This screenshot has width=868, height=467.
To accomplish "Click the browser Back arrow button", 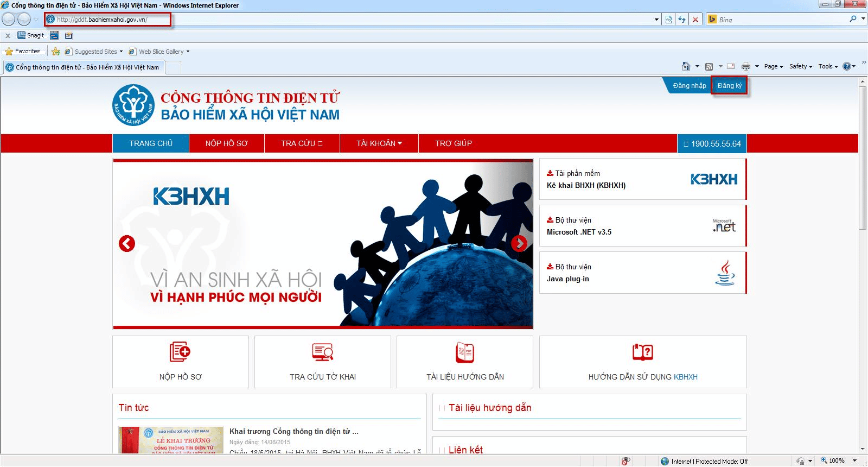I will 8,20.
